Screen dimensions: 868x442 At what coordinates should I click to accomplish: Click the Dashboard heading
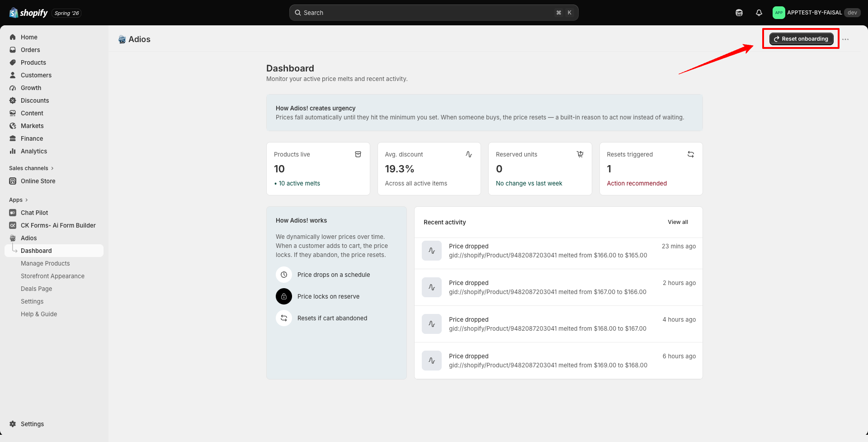[x=290, y=68]
